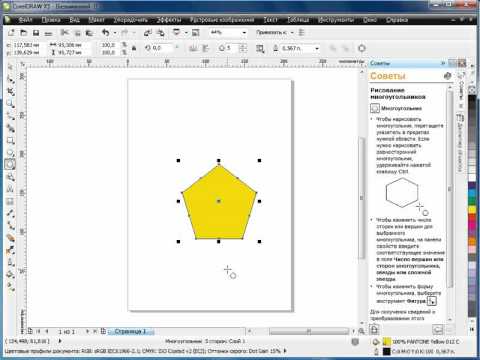Click the Фигура tool icon in the tips text
The image size is (480, 360).
[x=432, y=301]
